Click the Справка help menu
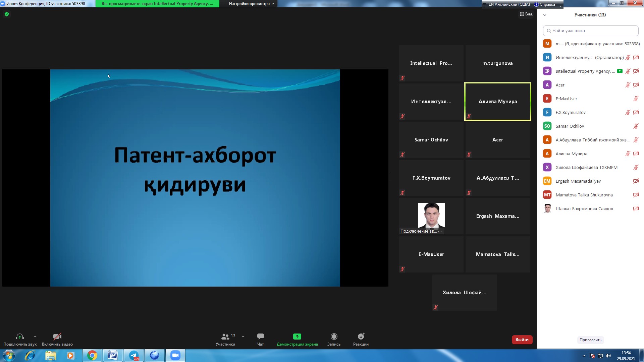This screenshot has height=362, width=644. [545, 4]
